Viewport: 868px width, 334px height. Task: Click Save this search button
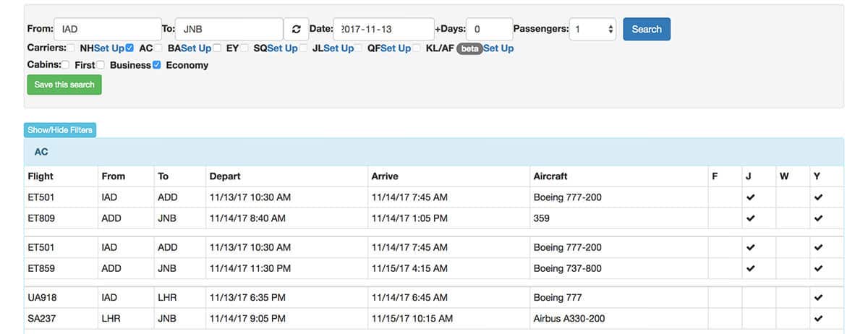64,85
